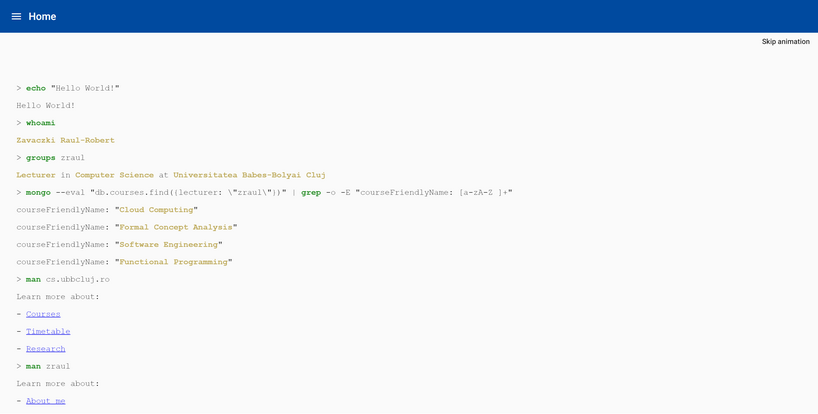The image size is (818, 414).
Task: Click 'Universitatea Babes-Bolyai Cluj' text
Action: click(249, 175)
